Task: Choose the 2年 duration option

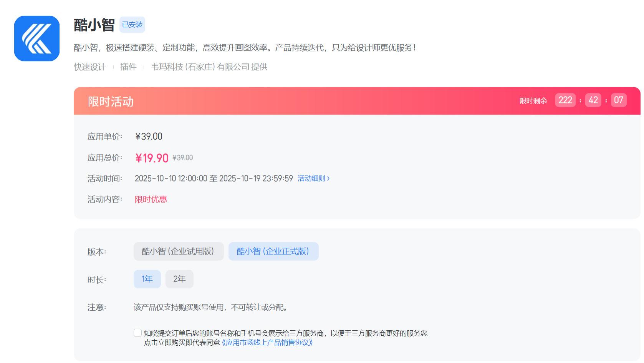Action: pos(179,279)
